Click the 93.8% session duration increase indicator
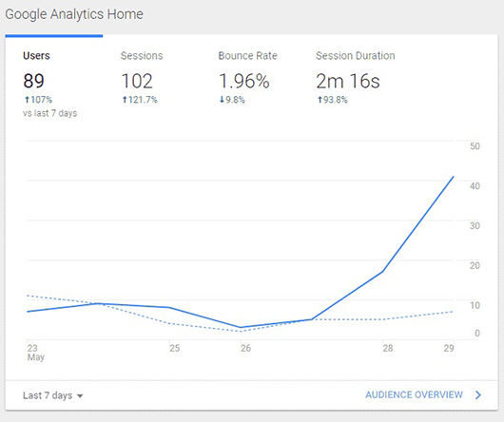504x422 pixels. (333, 100)
